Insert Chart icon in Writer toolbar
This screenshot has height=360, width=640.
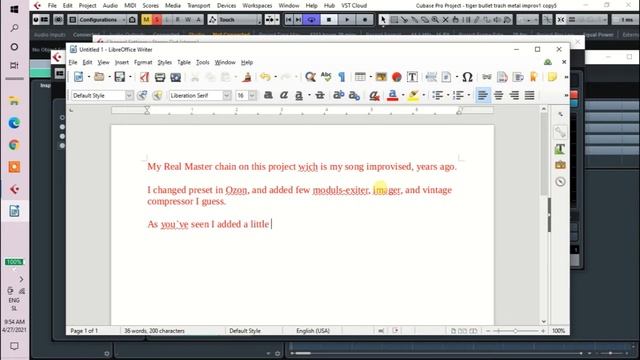pos(396,77)
